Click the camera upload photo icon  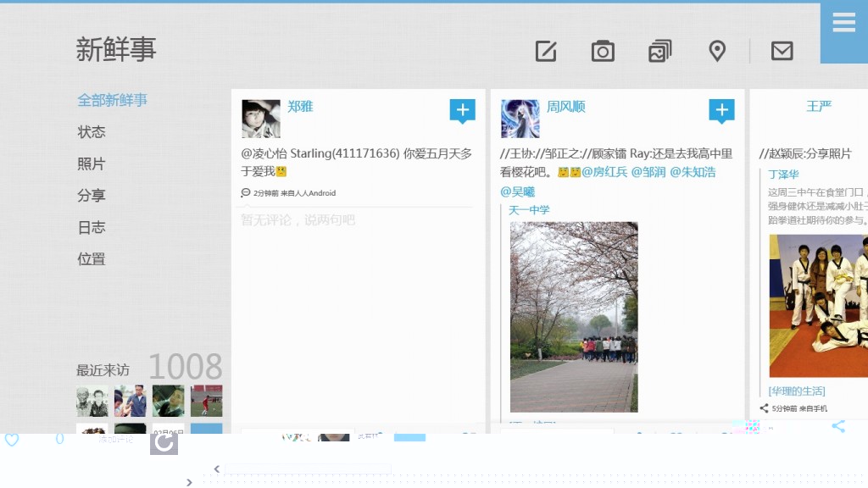(x=603, y=51)
